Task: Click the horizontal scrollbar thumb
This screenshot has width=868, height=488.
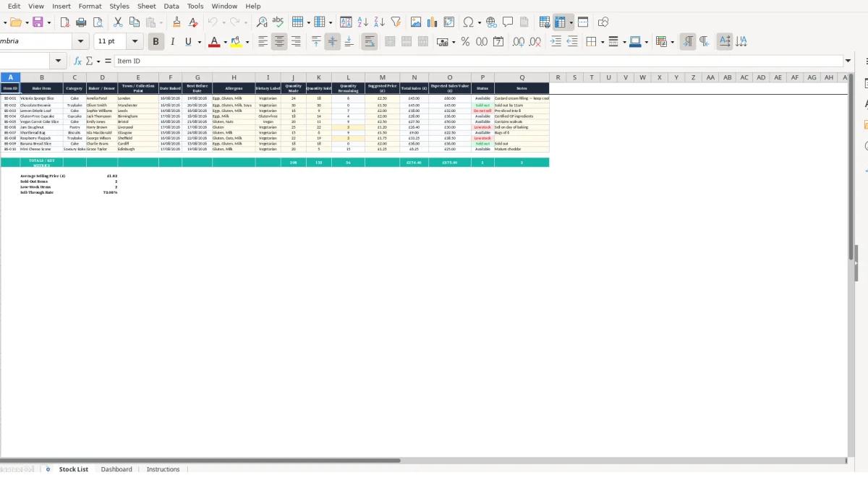Action: click(200, 461)
